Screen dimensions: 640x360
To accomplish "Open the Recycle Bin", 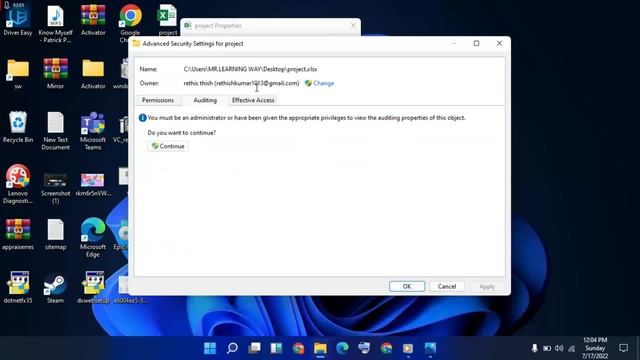I will [x=18, y=127].
